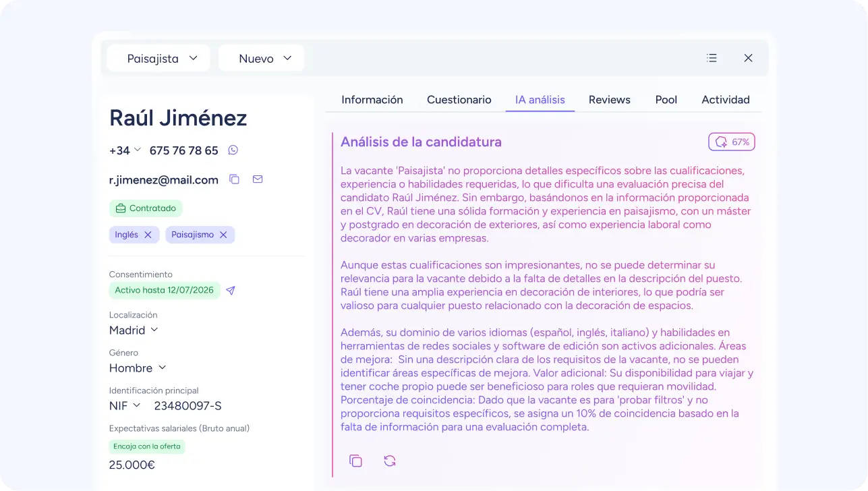
Task: Select the IA análisis tab
Action: [540, 100]
